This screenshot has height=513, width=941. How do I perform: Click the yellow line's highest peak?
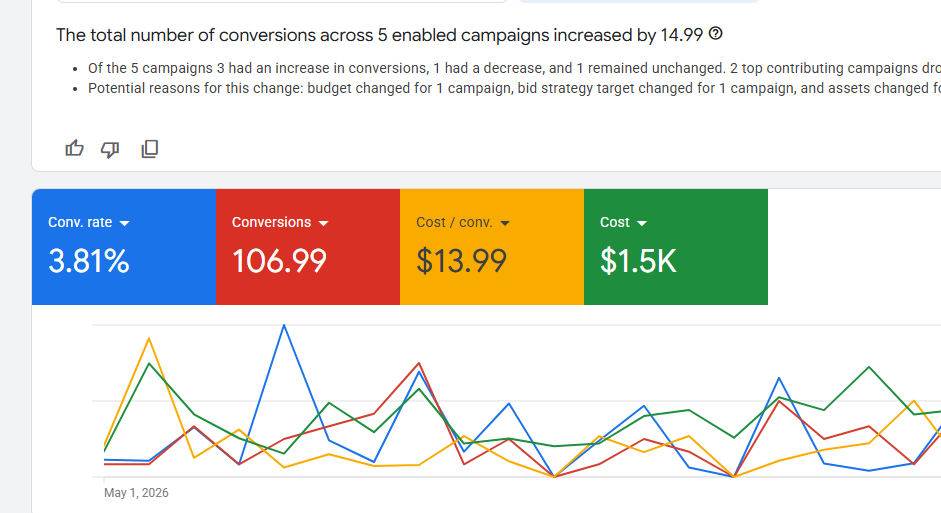pos(149,339)
